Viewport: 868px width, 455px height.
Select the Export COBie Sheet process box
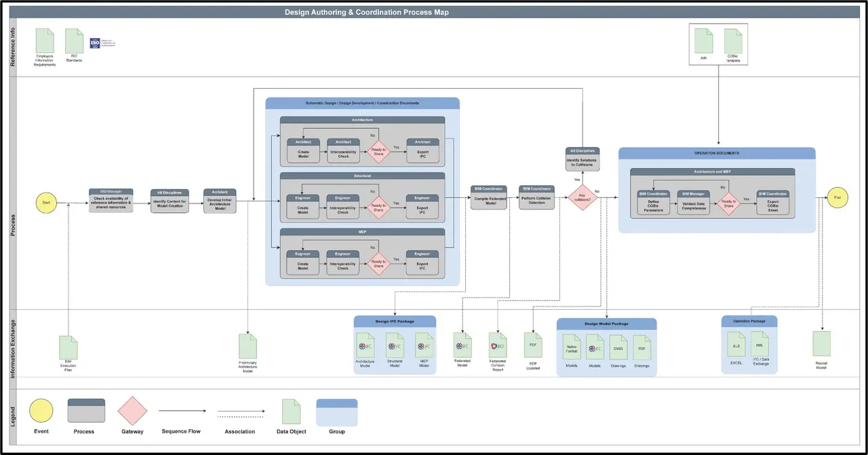coord(773,203)
